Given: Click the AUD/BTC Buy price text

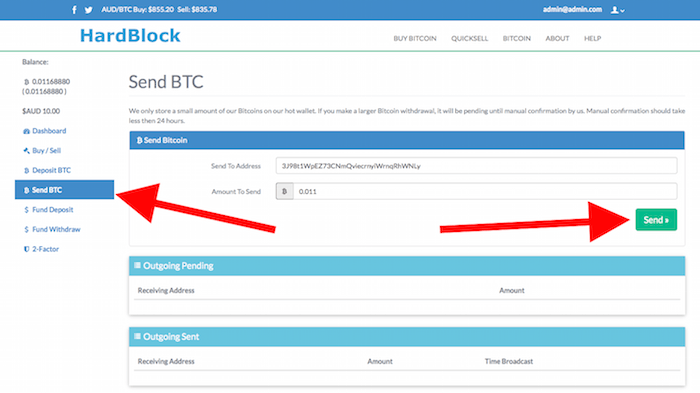Looking at the screenshot, I should click(x=138, y=9).
